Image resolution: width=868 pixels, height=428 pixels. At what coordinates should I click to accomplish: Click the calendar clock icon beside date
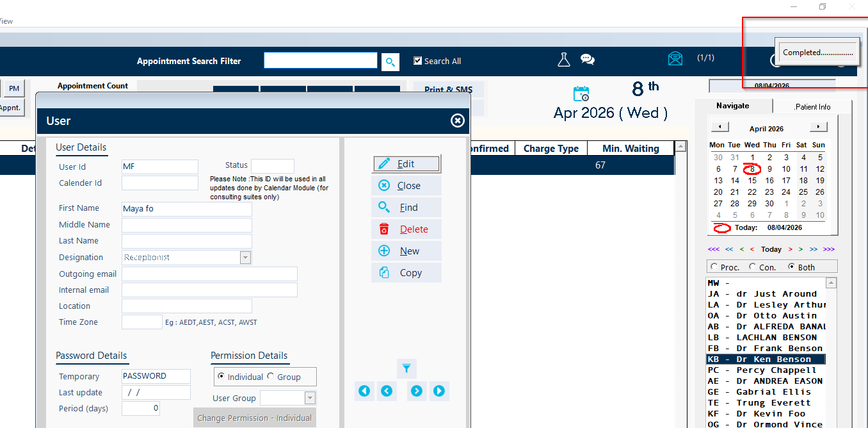(x=581, y=94)
